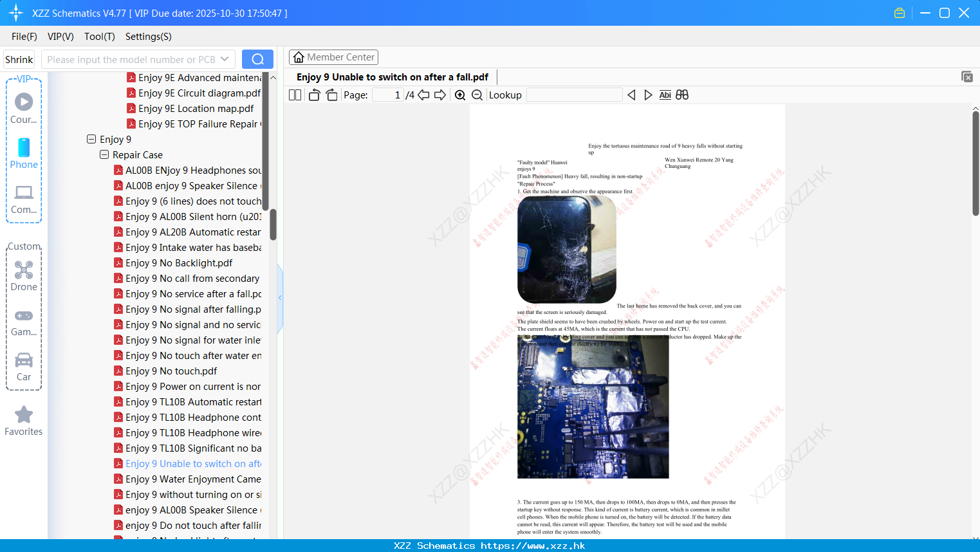Click the cracked phone screen photo
This screenshot has height=552, width=980.
click(x=566, y=250)
